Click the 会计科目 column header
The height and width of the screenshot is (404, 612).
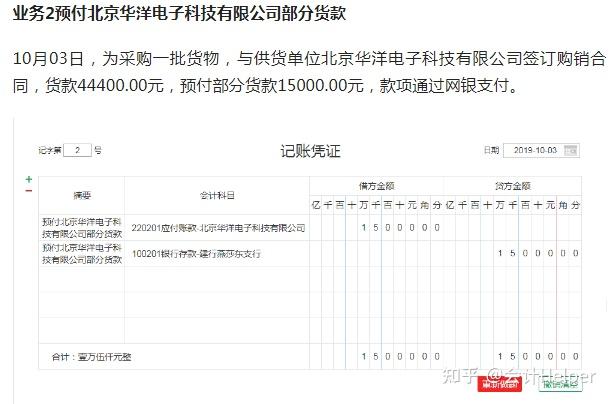217,195
